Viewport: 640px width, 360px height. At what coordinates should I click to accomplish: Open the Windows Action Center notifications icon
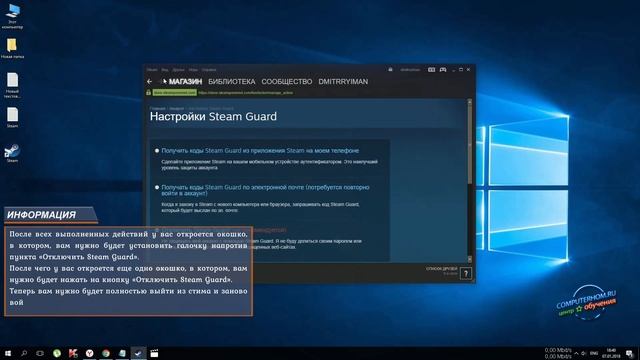629,353
